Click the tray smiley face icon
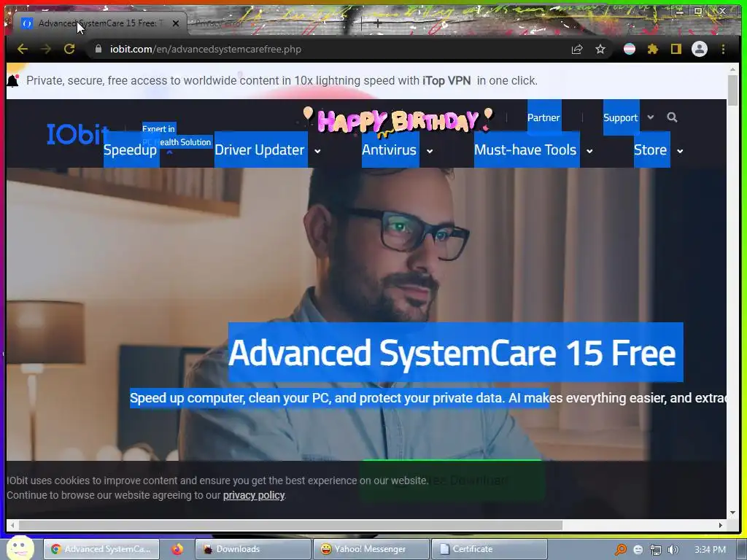Viewport: 747px width, 560px height. pyautogui.click(x=638, y=550)
